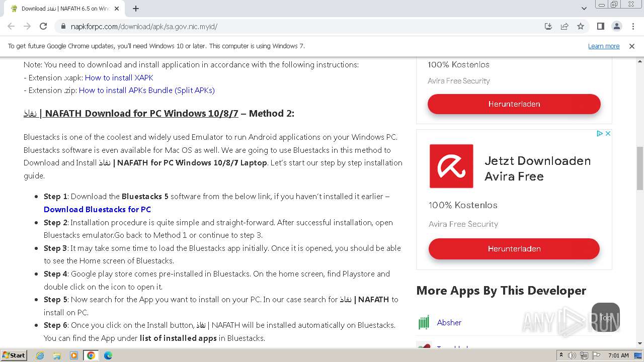Screen dimensions: 644x362
Task: Open the volume control in the tray
Action: pyautogui.click(x=572, y=355)
